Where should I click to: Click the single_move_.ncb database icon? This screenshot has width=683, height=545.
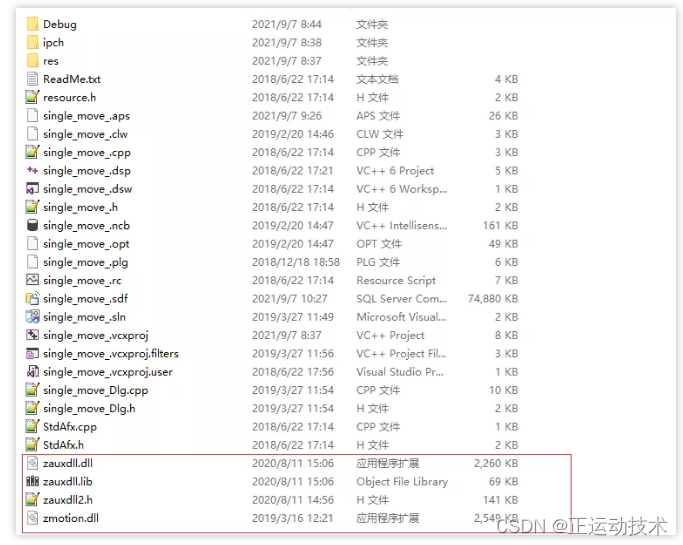pos(33,225)
